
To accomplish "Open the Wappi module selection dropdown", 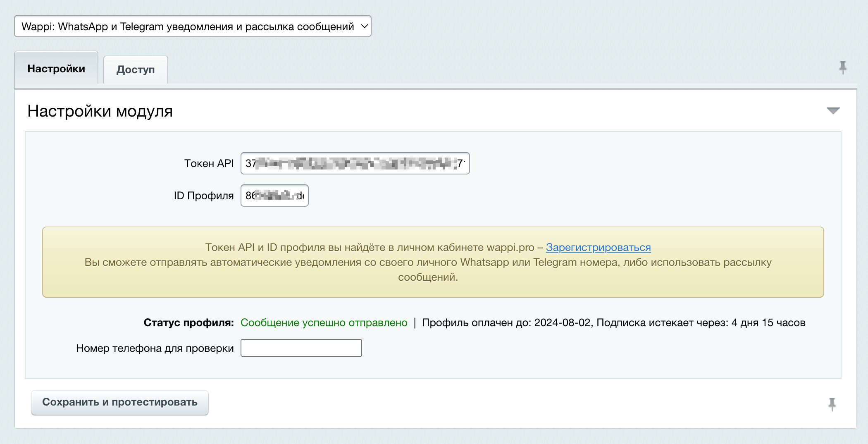I will pyautogui.click(x=193, y=26).
